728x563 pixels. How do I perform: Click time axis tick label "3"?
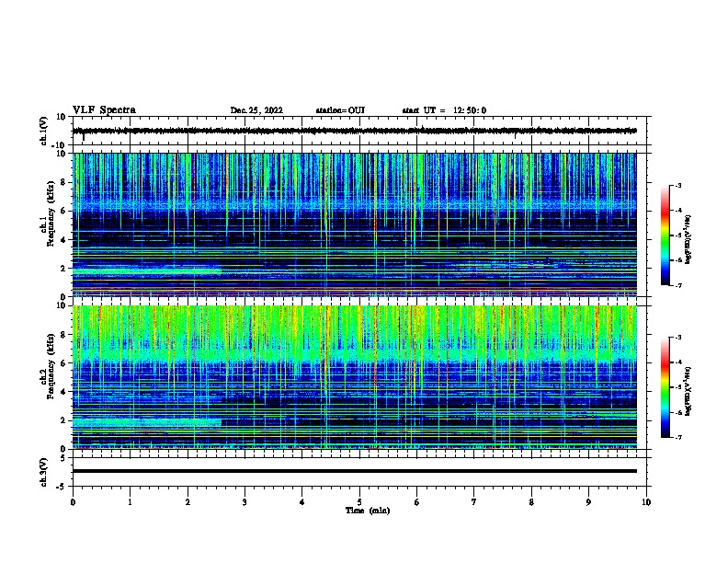245,502
